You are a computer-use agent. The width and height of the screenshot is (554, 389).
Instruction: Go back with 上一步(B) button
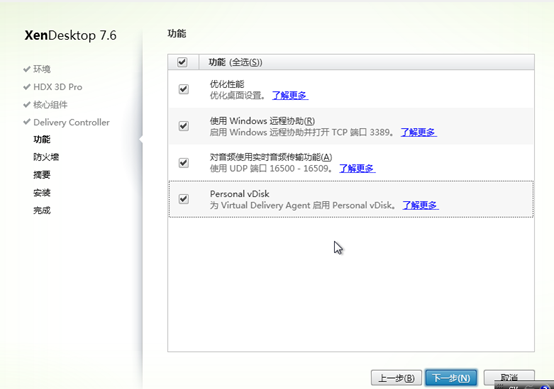click(x=396, y=378)
